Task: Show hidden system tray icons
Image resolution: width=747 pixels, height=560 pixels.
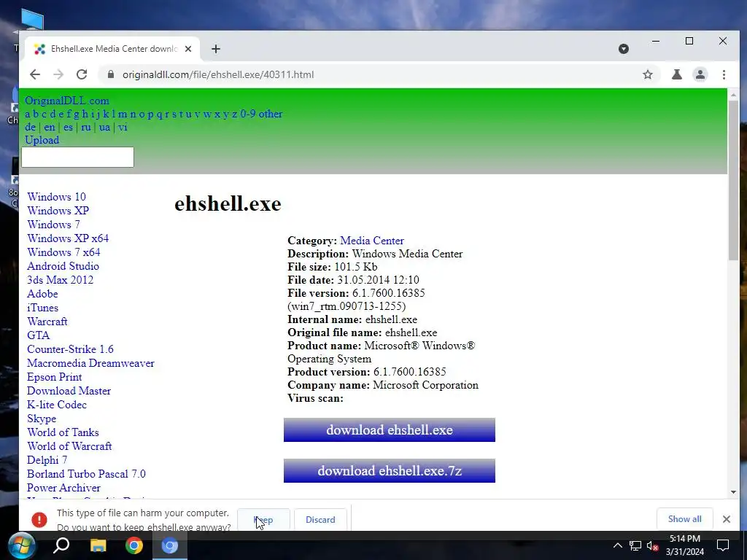Action: coord(617,545)
